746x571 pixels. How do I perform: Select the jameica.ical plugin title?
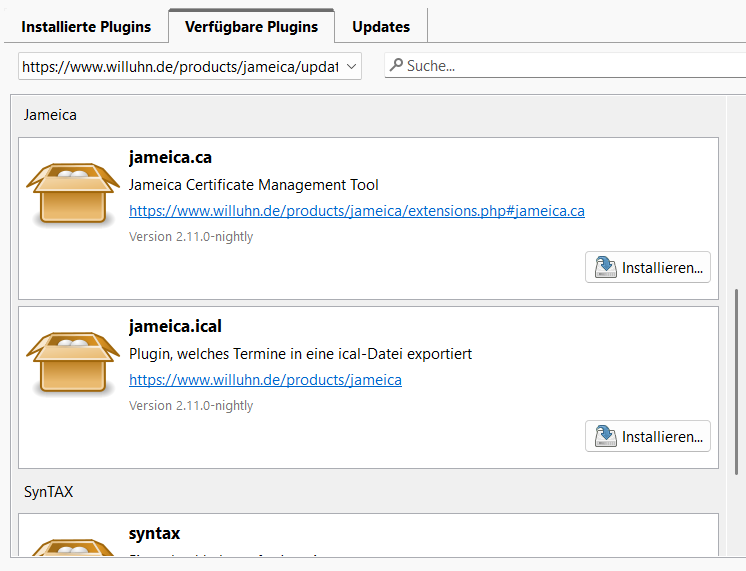[x=175, y=326]
